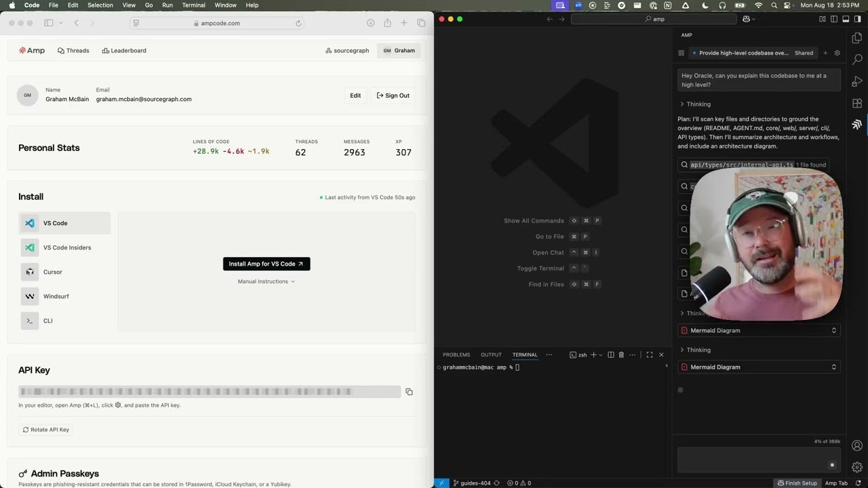Click the Edit profile button

(x=355, y=96)
